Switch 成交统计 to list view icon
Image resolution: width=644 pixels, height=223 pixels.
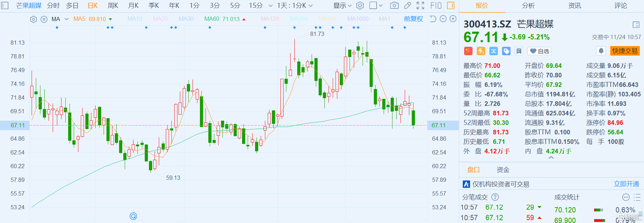pyautogui.click(x=637, y=197)
